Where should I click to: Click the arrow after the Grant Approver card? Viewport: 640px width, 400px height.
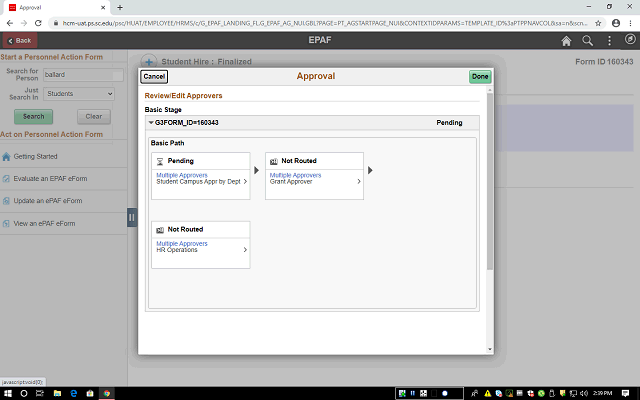370,170
